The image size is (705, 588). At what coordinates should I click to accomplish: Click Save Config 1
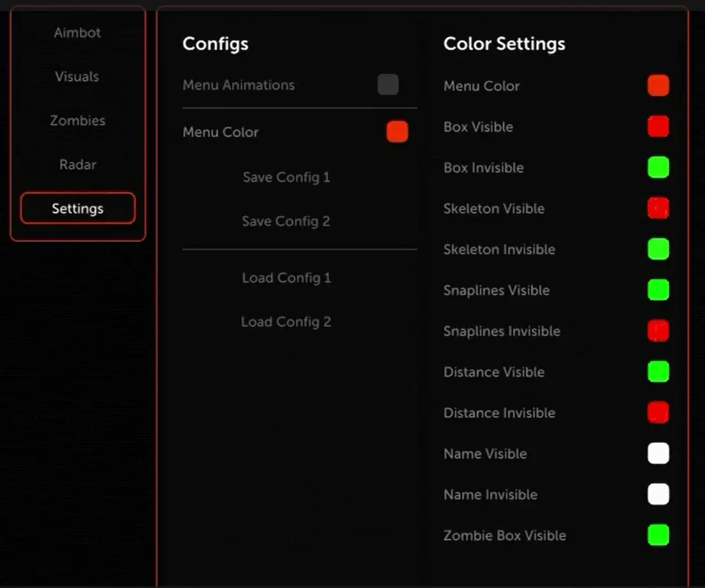click(x=286, y=177)
